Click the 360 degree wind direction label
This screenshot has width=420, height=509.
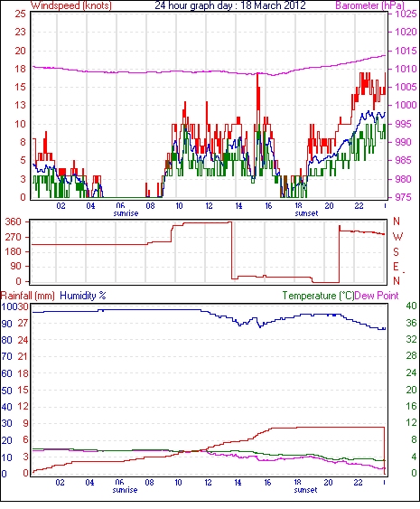pyautogui.click(x=13, y=222)
